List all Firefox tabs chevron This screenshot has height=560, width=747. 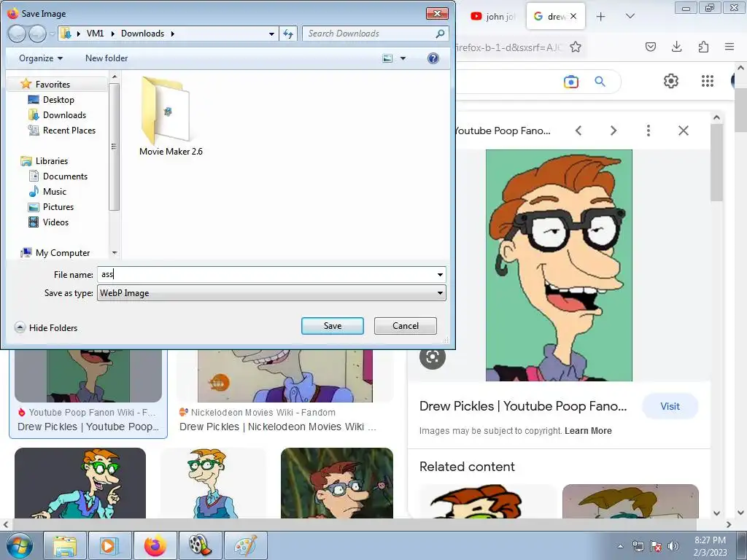[630, 16]
